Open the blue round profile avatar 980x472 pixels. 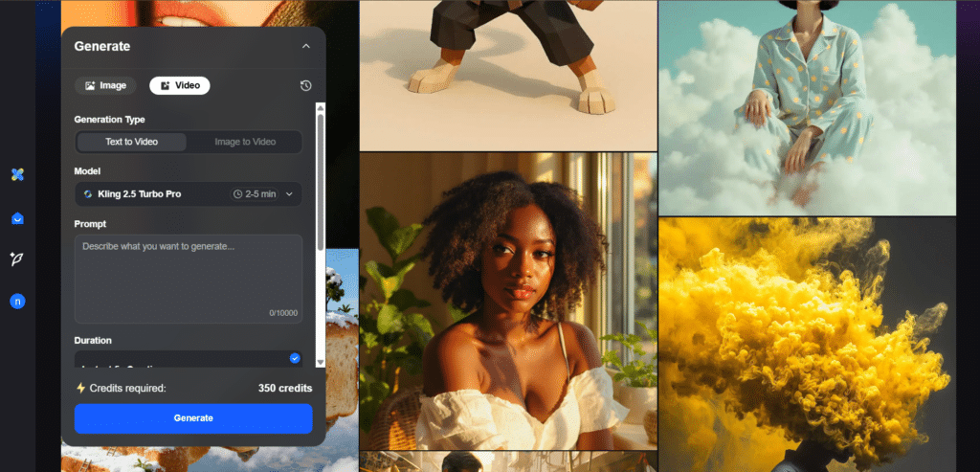click(17, 302)
